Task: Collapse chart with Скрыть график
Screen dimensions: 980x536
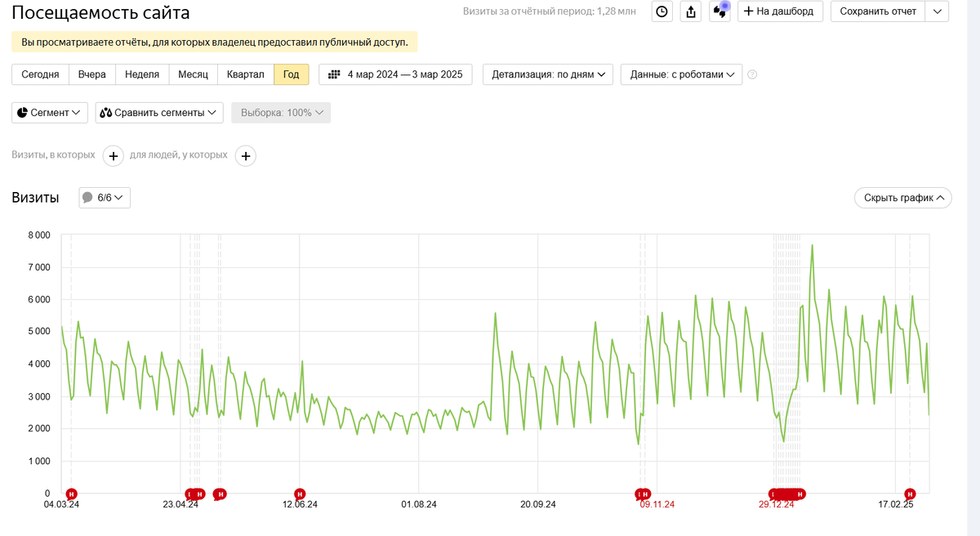Action: (902, 198)
